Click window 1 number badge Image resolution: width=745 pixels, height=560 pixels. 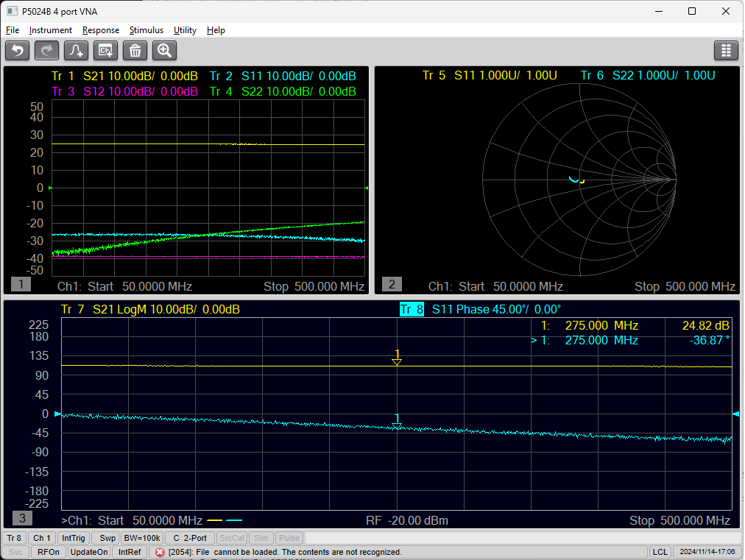point(21,284)
